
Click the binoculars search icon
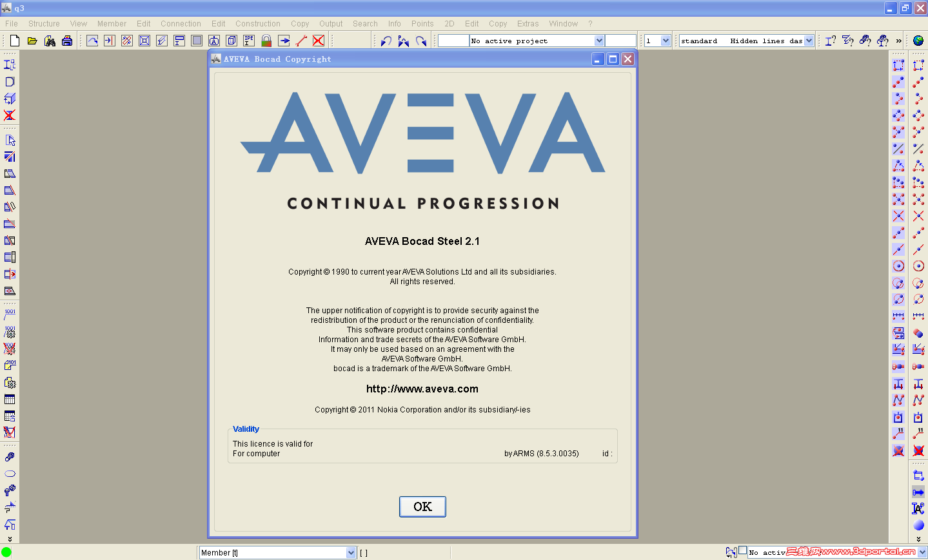(x=50, y=41)
